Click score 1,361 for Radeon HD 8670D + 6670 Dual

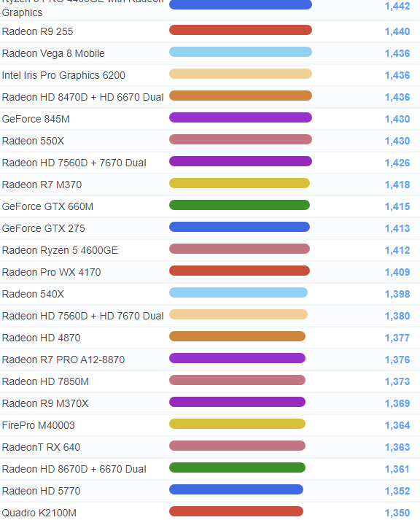pos(397,469)
